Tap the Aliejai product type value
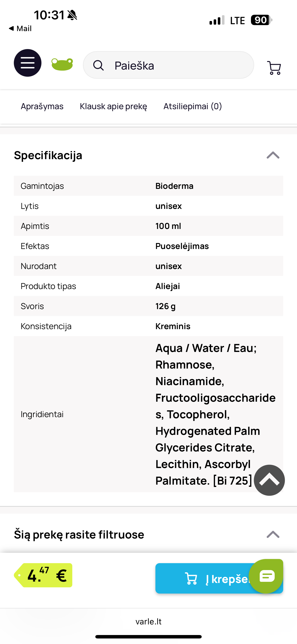The height and width of the screenshot is (644, 297). coord(168,286)
